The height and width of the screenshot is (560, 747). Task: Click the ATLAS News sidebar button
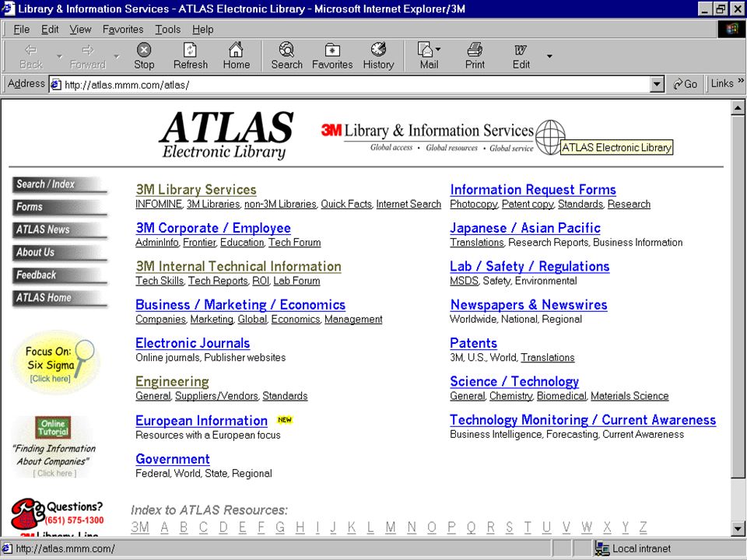point(60,229)
